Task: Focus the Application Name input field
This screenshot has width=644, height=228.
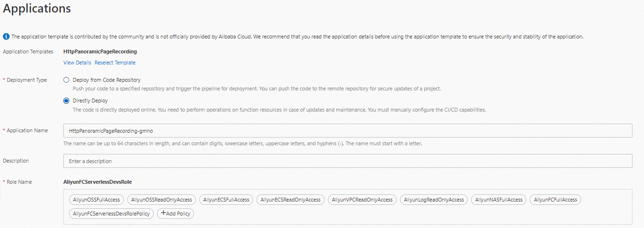Action: (347, 130)
